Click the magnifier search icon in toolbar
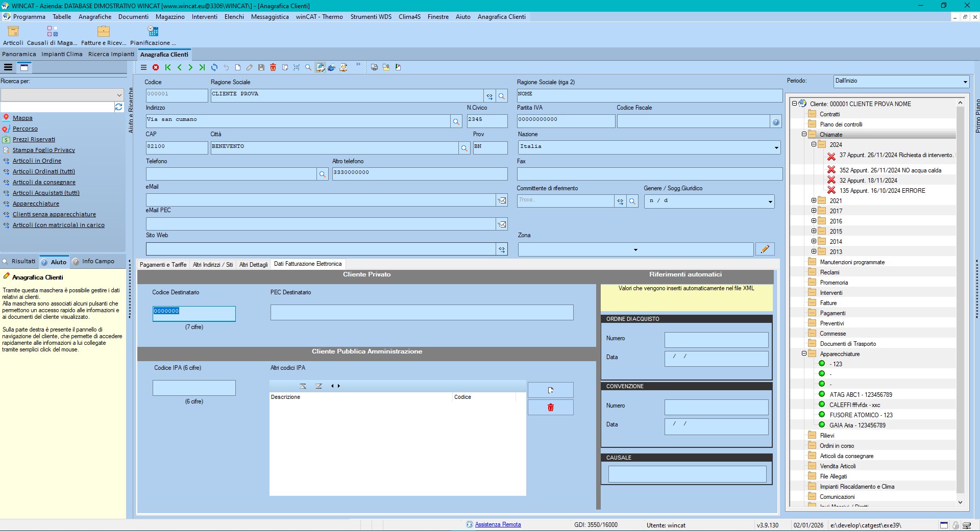The height and width of the screenshot is (531, 980). coord(308,67)
